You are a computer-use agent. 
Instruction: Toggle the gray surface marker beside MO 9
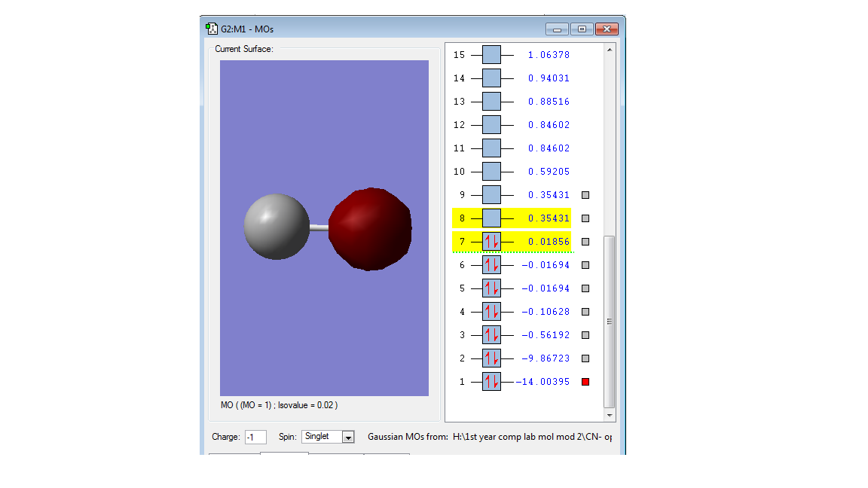pyautogui.click(x=585, y=195)
